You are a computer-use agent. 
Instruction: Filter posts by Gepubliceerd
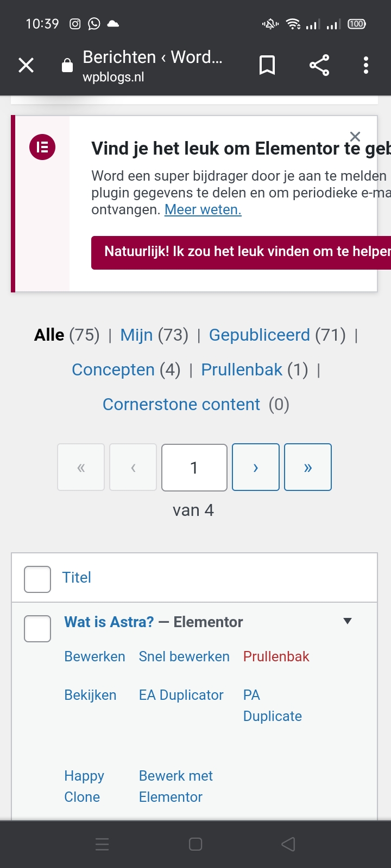(260, 335)
